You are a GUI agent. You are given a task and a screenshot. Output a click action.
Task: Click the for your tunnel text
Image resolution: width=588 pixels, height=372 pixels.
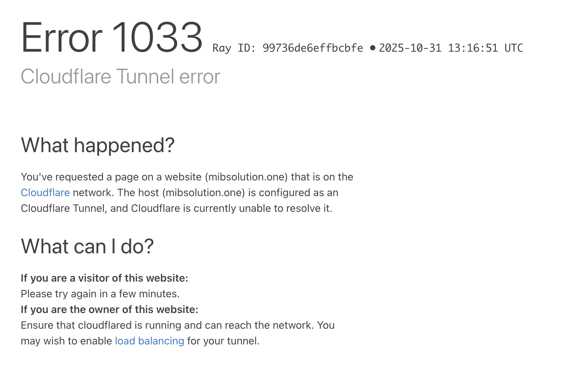click(223, 341)
